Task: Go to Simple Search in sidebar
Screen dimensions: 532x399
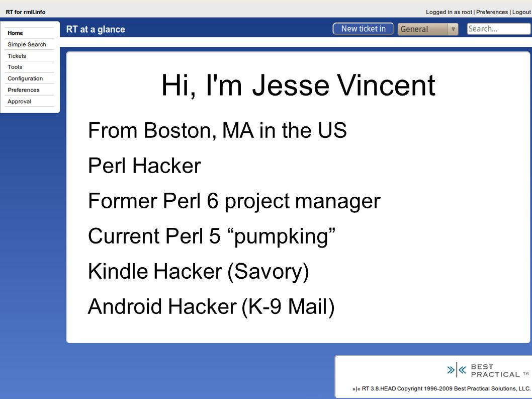Action: [27, 44]
